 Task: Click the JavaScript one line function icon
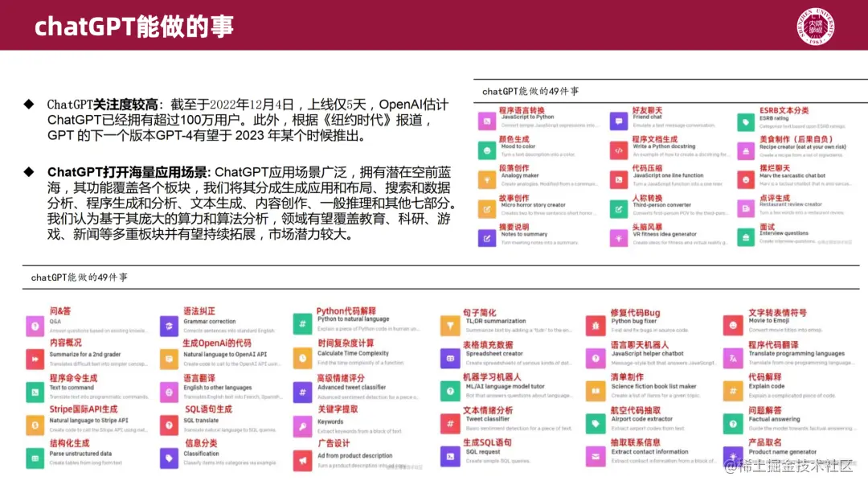coord(618,179)
